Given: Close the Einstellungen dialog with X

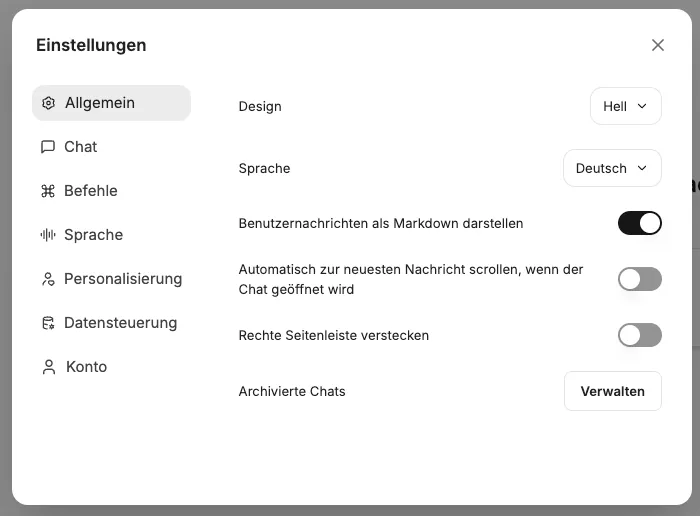Looking at the screenshot, I should 657,45.
